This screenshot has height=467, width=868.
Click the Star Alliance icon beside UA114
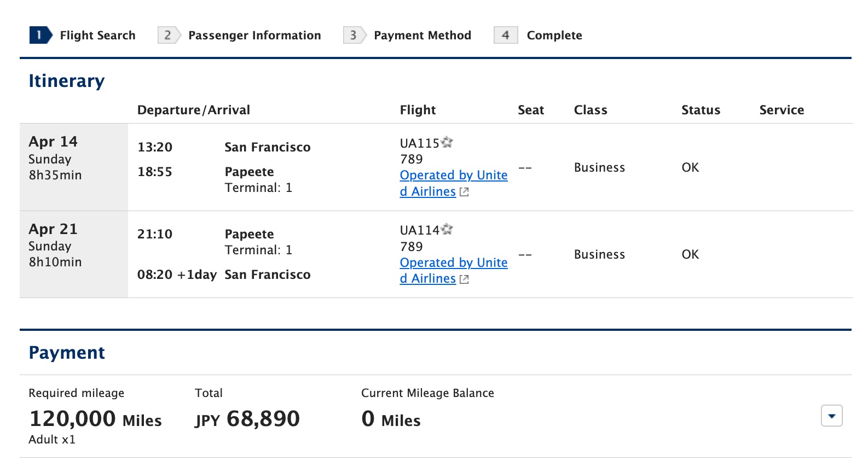pyautogui.click(x=447, y=229)
